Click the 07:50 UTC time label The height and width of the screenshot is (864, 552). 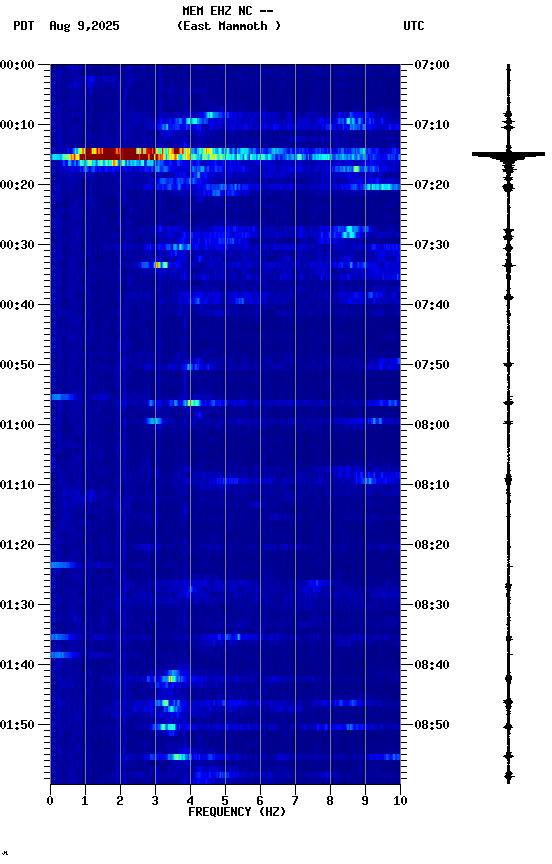click(432, 365)
